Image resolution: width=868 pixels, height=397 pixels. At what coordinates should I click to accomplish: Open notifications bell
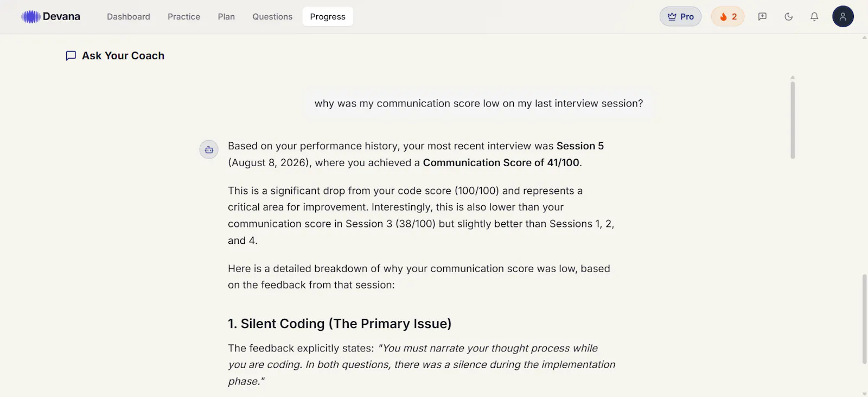click(814, 17)
